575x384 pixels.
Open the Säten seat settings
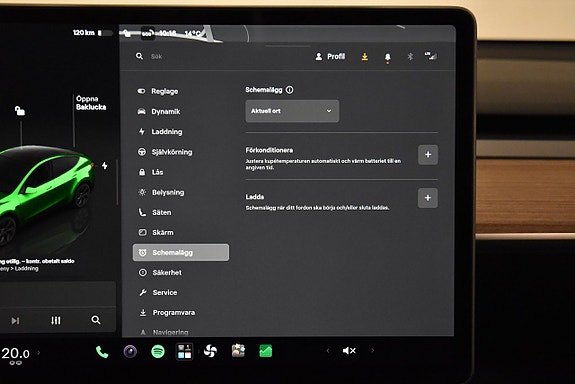154,212
